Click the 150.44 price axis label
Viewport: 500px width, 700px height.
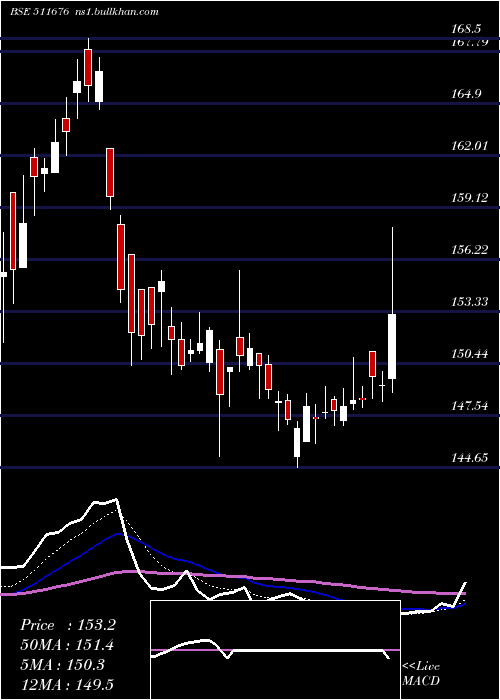(x=469, y=354)
